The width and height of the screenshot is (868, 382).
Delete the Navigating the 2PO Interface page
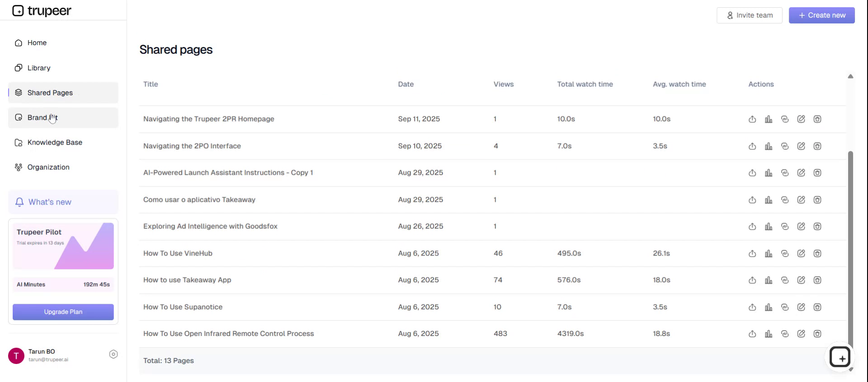click(817, 146)
